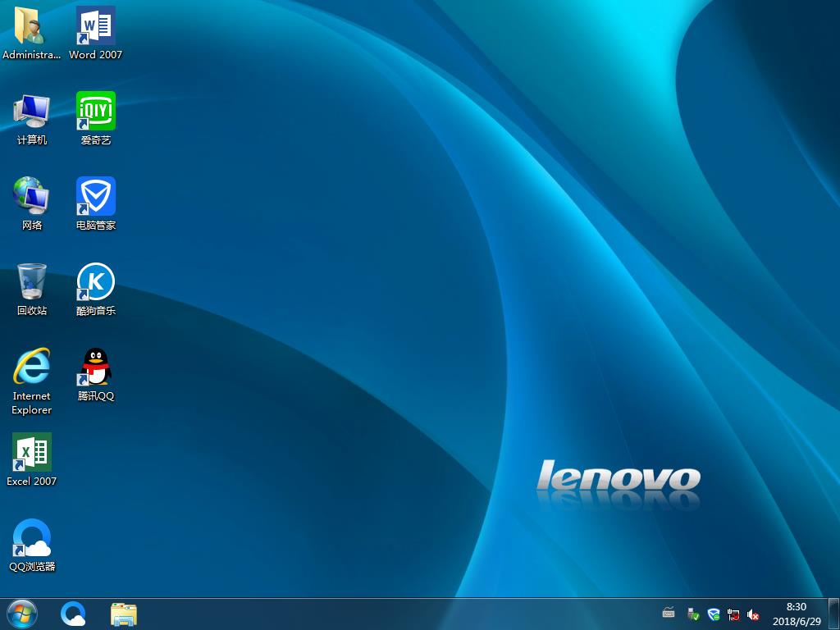Select the 网络 desktop icon
The width and height of the screenshot is (840, 630).
pos(32,203)
